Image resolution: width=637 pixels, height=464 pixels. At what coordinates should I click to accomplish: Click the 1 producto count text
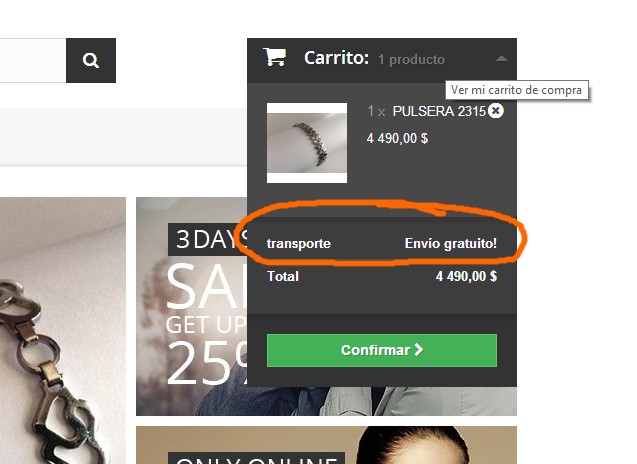click(411, 60)
